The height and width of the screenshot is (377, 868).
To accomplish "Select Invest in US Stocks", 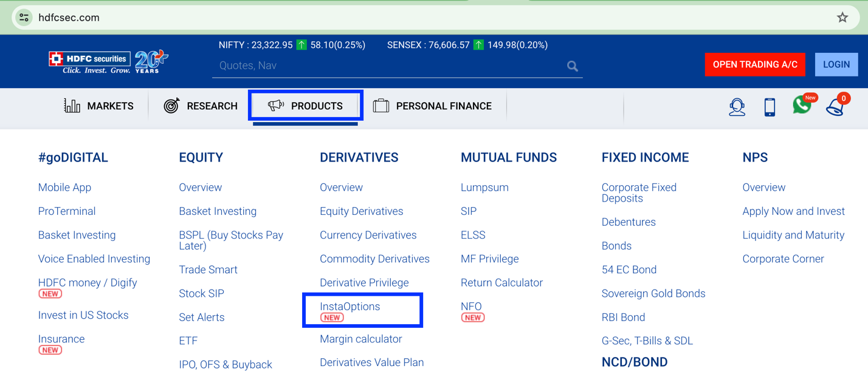I will point(83,315).
